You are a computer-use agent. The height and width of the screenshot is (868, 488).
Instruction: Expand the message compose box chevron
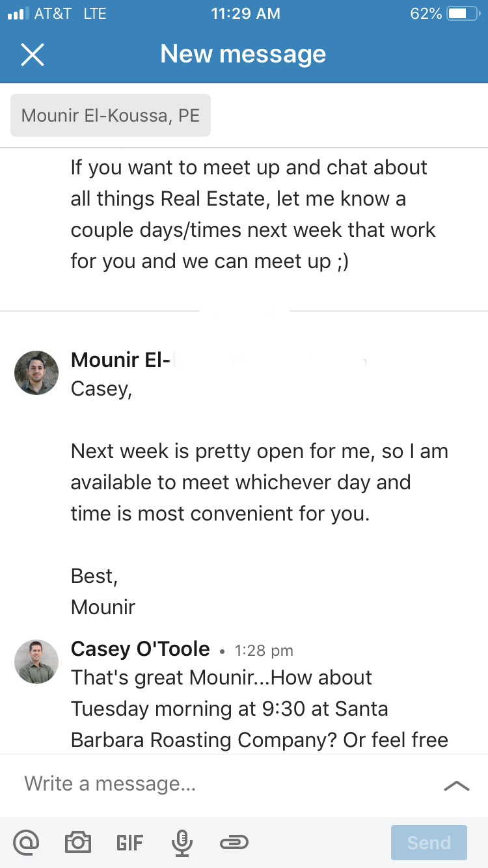click(456, 785)
